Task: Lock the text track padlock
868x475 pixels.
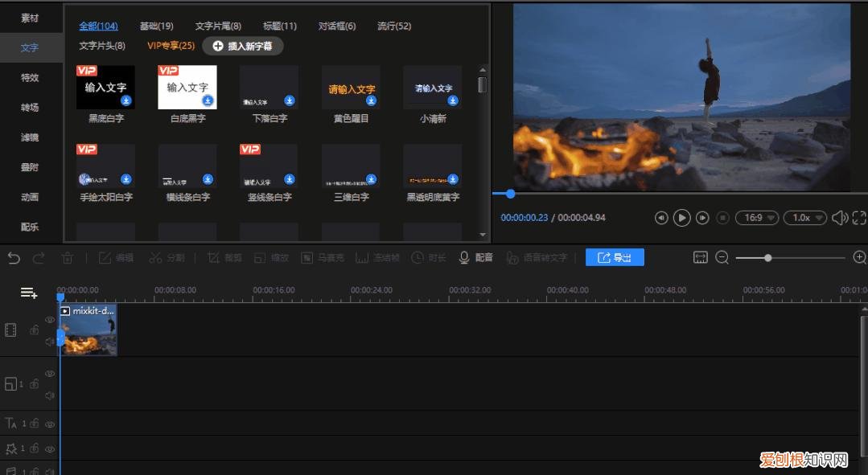Action: 34,424
